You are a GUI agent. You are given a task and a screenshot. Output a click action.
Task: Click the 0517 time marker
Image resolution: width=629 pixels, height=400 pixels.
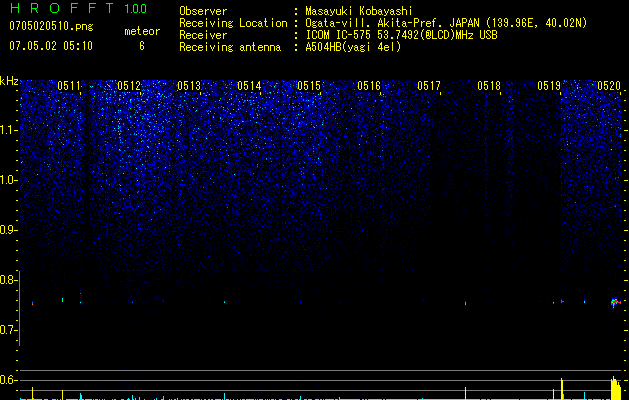pyautogui.click(x=428, y=85)
